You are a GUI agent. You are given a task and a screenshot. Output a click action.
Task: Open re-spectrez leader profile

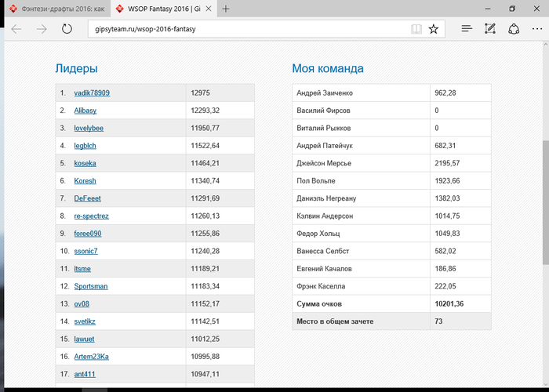click(92, 216)
